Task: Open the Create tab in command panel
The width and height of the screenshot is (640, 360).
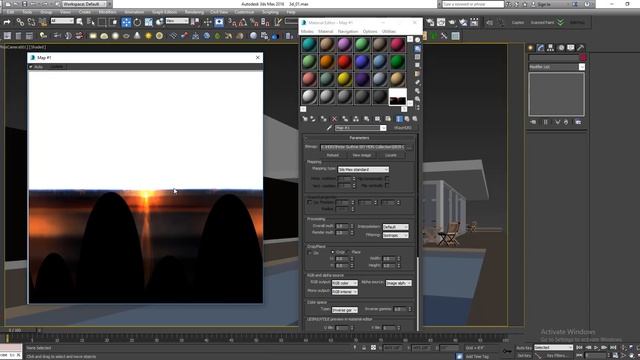Action: (531, 48)
